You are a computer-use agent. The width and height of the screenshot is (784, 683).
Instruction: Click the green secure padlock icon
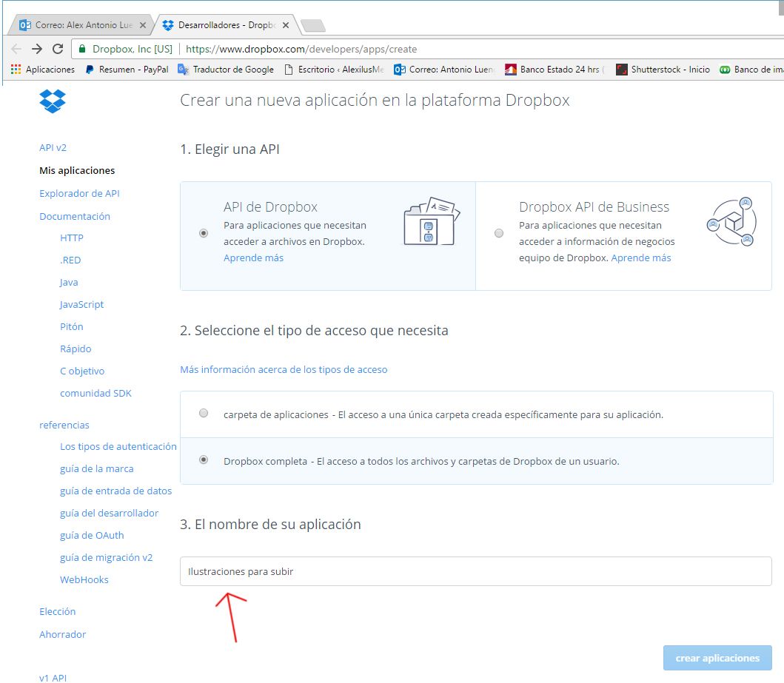pos(82,49)
